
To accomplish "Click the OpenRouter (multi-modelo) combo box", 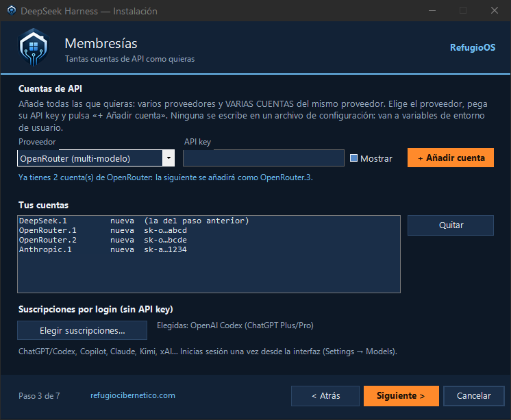I will tap(96, 158).
